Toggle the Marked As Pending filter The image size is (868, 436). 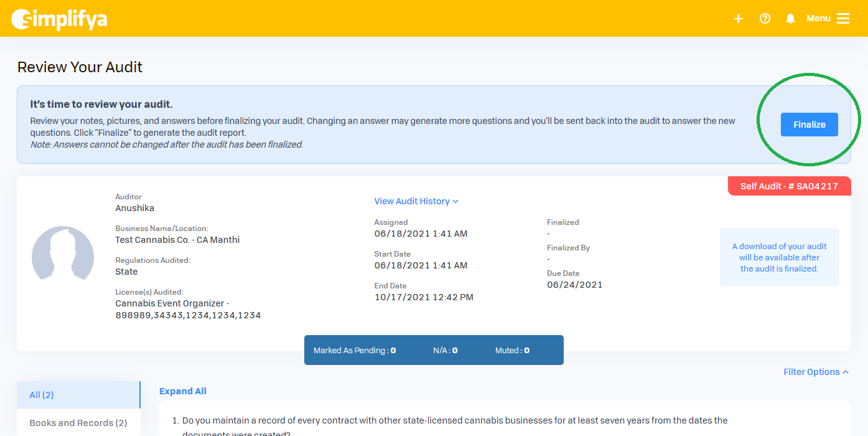pos(355,351)
